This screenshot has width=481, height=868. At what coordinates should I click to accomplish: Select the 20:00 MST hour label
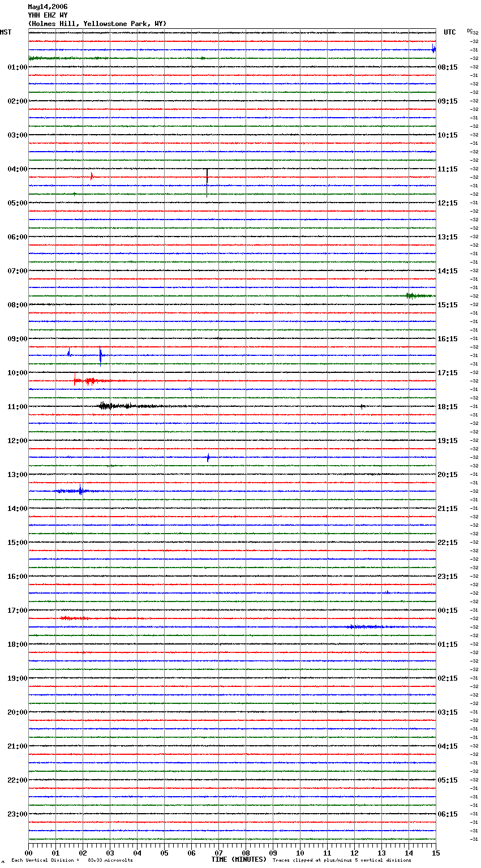17,712
